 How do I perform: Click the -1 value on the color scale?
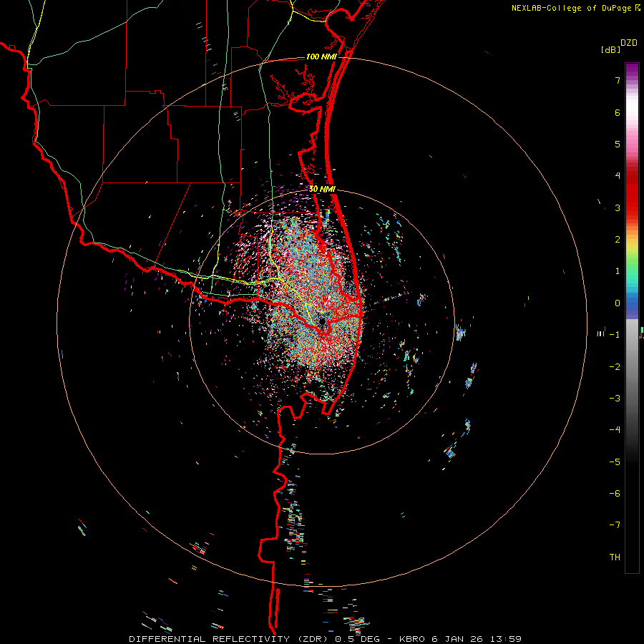point(615,335)
